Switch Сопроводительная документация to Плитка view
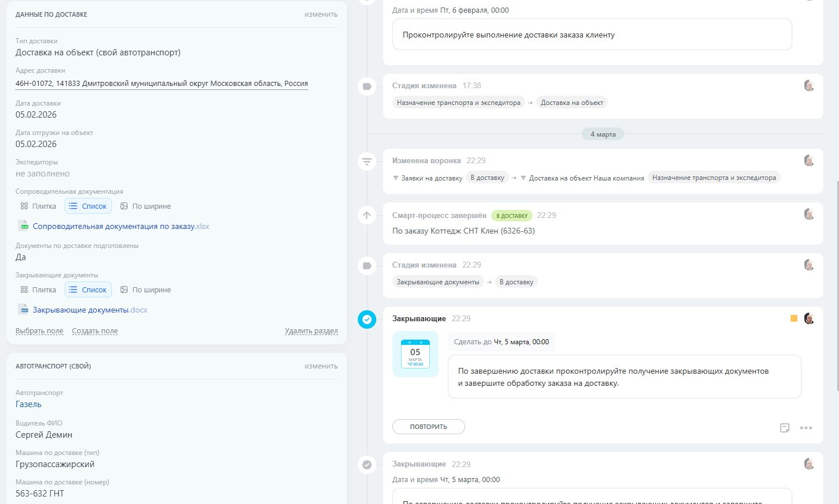Image resolution: width=839 pixels, height=504 pixels. pyautogui.click(x=39, y=206)
